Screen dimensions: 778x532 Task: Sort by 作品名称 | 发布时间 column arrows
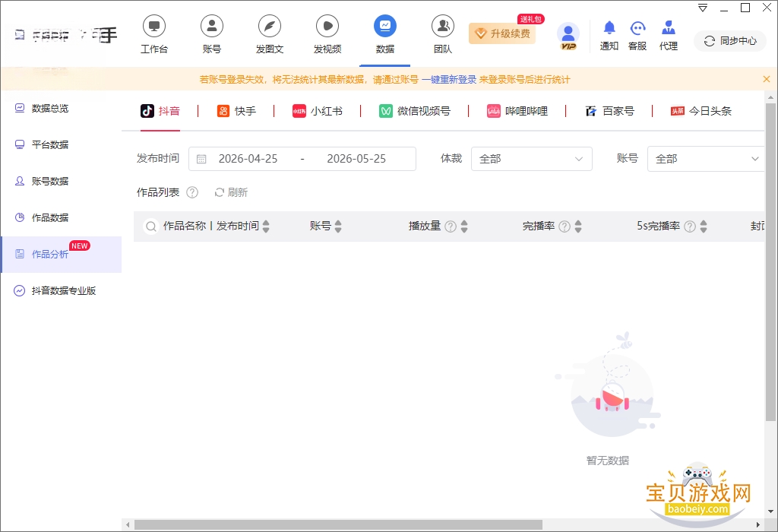[x=266, y=226]
